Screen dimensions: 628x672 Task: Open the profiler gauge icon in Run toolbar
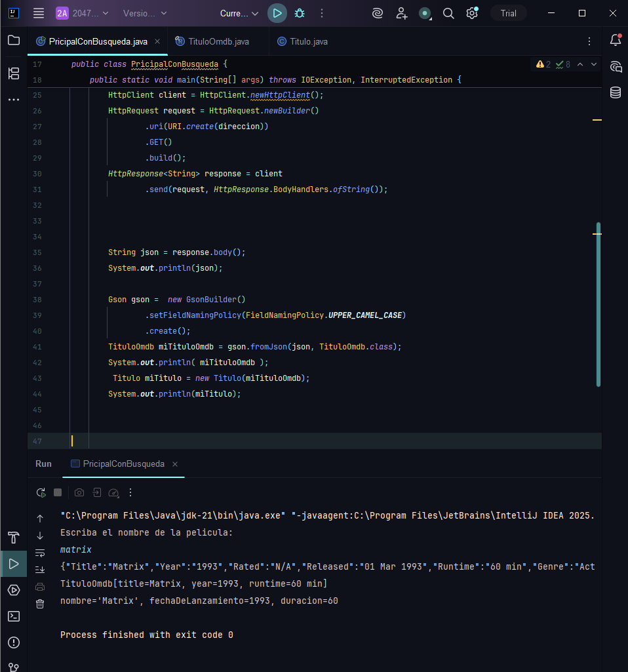click(x=113, y=492)
